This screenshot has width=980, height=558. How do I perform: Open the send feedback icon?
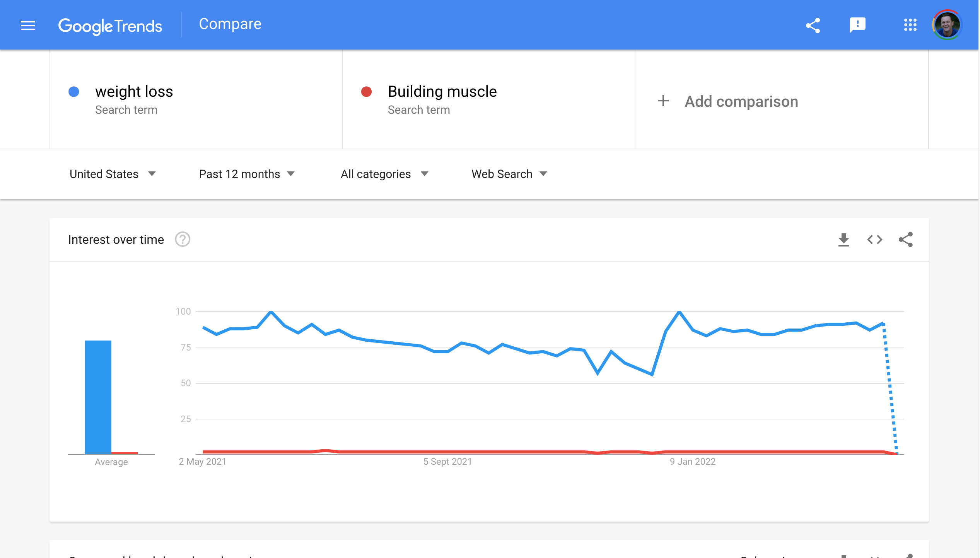[857, 26]
